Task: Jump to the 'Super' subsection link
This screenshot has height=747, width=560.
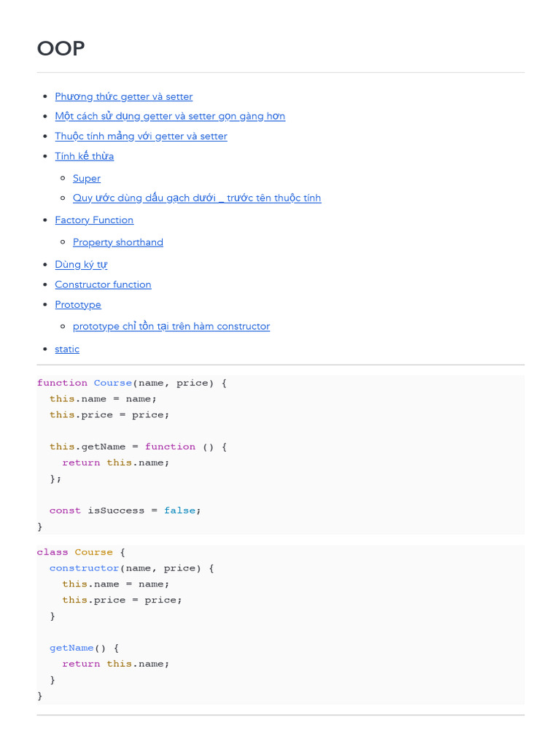Action: 87,178
